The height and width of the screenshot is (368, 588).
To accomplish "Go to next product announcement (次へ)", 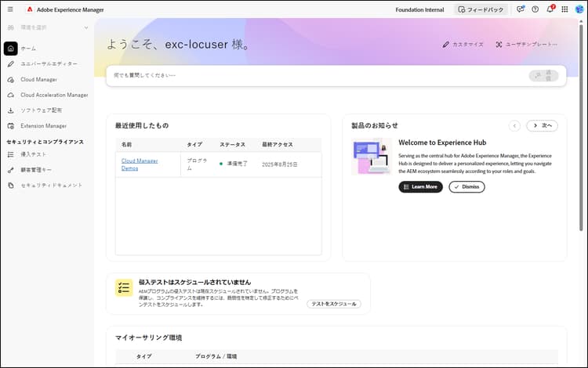I will [x=543, y=126].
